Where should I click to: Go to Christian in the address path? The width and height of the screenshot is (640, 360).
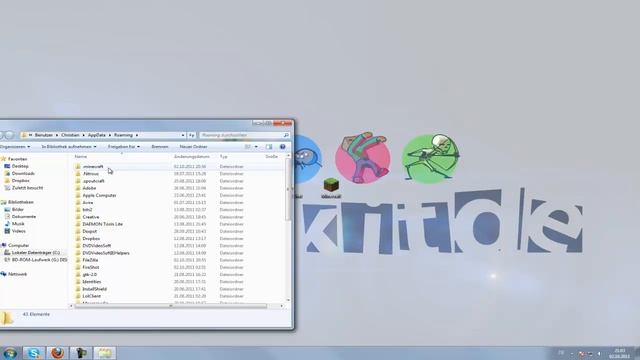pyautogui.click(x=70, y=135)
